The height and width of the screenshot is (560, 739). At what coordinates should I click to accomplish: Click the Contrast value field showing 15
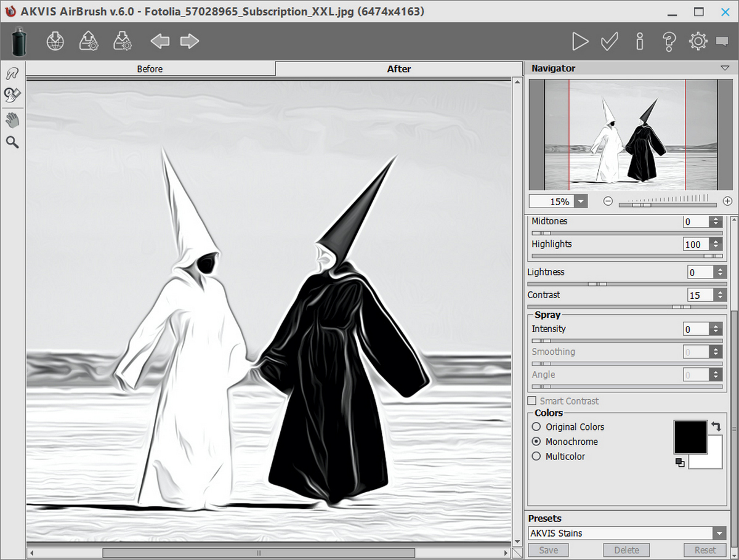pyautogui.click(x=700, y=296)
